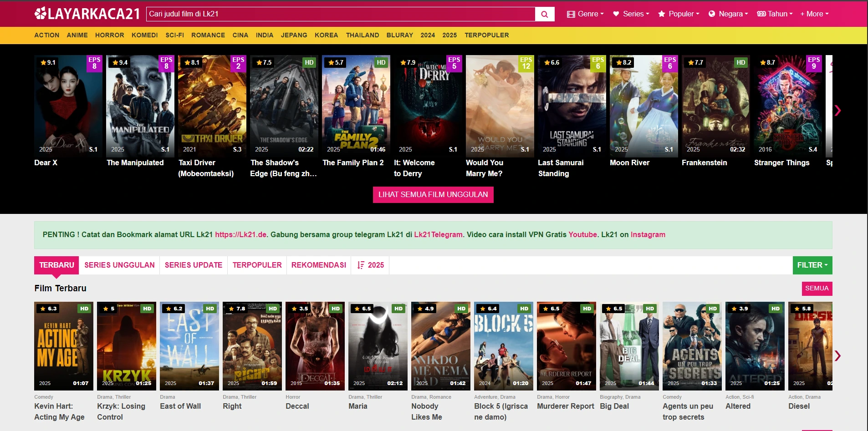Click LIHAT SEMUA FILM UNGGULAN button
Viewport: 868px width, 431px height.
(x=433, y=194)
